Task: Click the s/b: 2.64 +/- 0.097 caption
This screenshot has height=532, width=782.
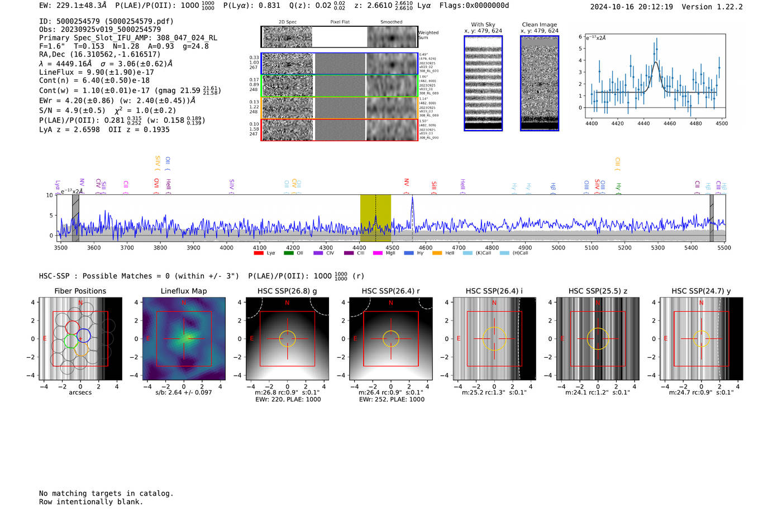Action: point(184,392)
